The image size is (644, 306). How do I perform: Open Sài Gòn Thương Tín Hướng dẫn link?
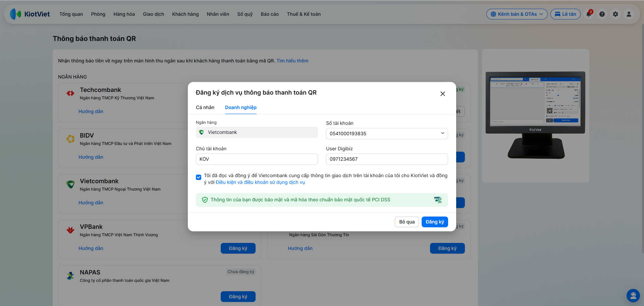click(300, 248)
